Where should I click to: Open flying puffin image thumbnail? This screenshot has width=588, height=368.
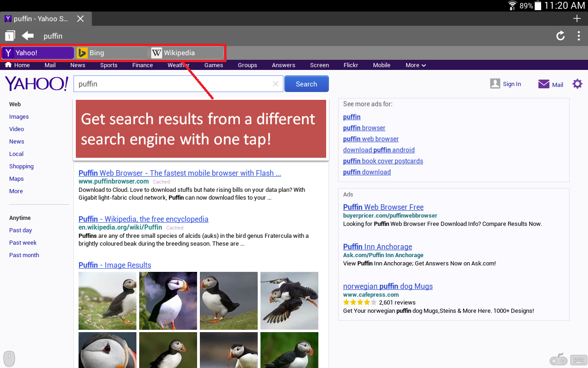289,301
